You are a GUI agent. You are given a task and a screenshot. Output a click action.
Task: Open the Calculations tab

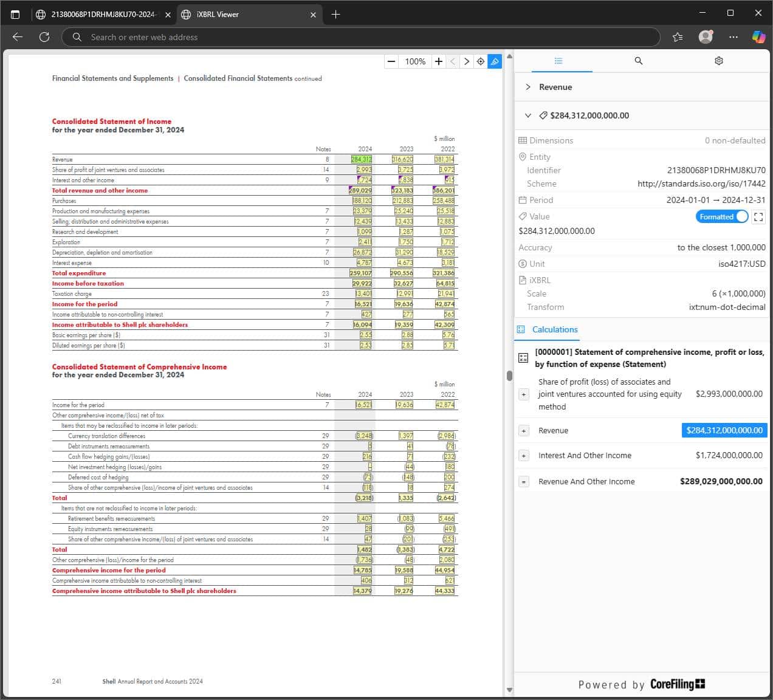(x=548, y=329)
